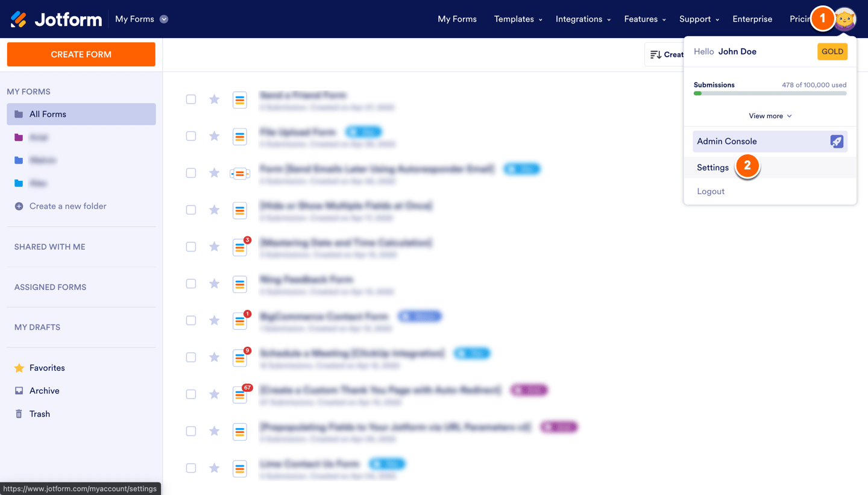Click the sort icon above the form list
The width and height of the screenshot is (868, 495).
pyautogui.click(x=656, y=55)
